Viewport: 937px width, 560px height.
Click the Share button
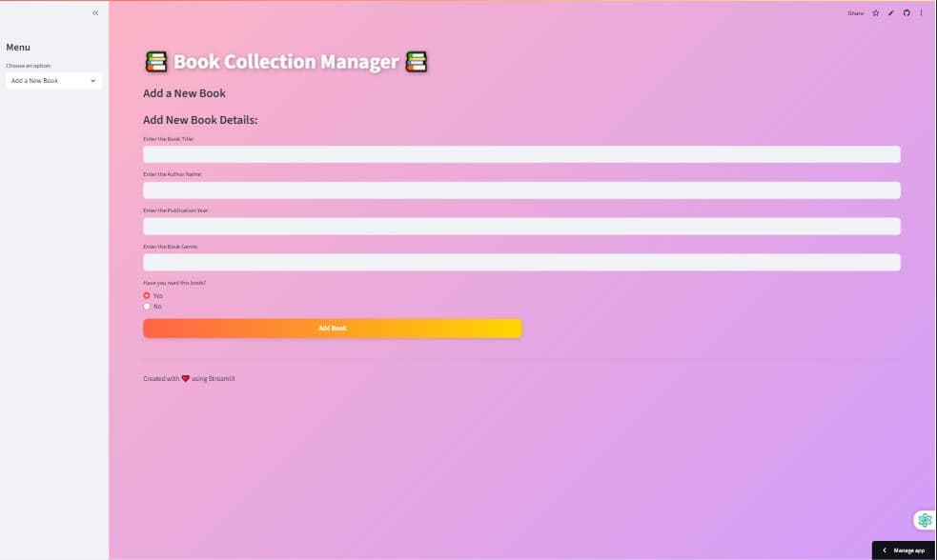point(855,13)
